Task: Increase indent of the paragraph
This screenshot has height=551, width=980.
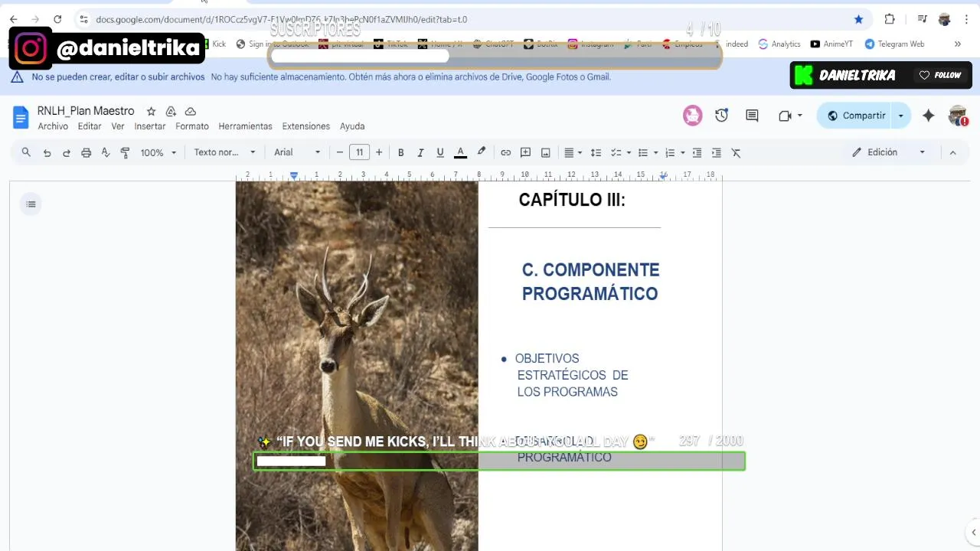Action: pos(717,152)
